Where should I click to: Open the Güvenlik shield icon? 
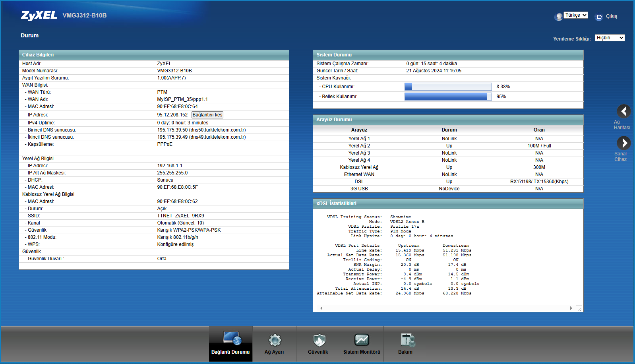(x=319, y=340)
